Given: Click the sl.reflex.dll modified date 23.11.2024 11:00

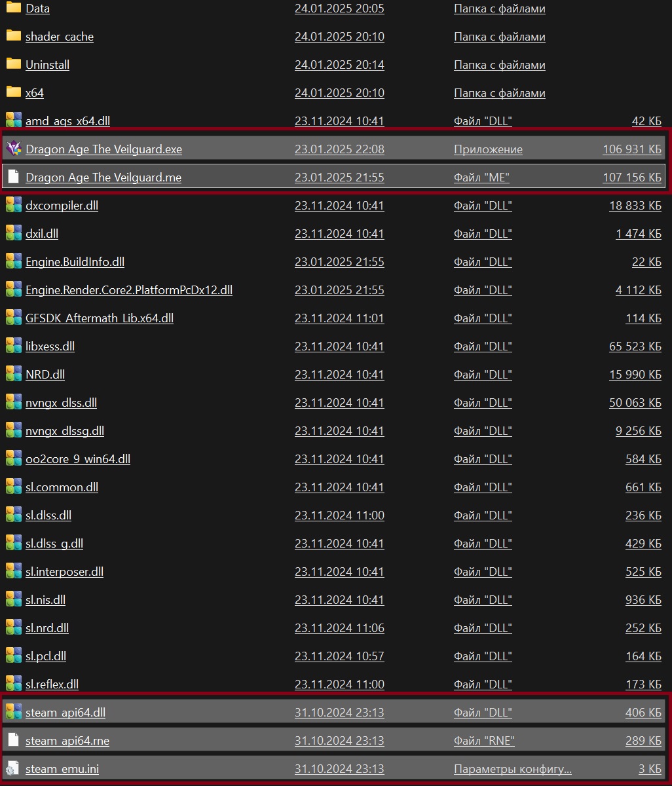Looking at the screenshot, I should tap(339, 684).
